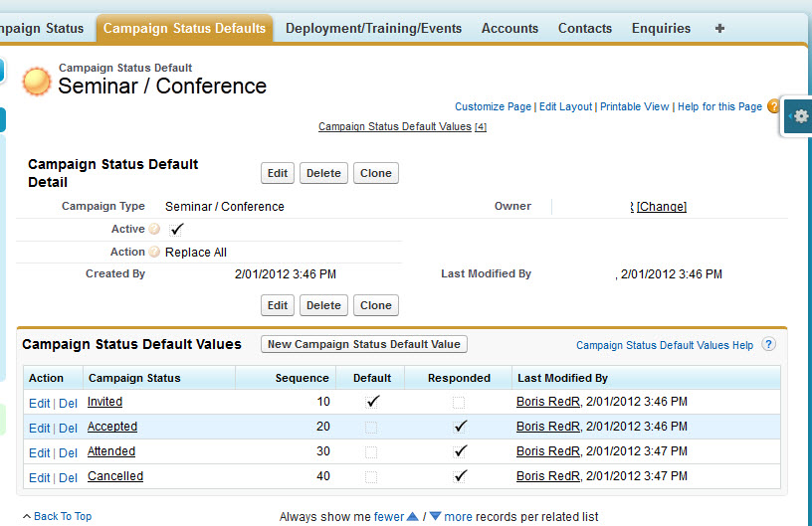Open the Printable View link
812x526 pixels.
point(635,106)
